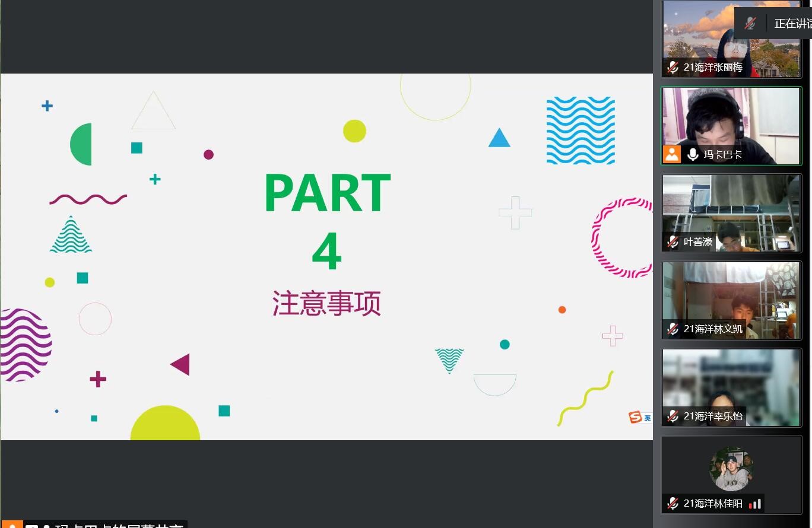
Task: Select 21海洋林文凯's video tile
Action: (x=731, y=294)
